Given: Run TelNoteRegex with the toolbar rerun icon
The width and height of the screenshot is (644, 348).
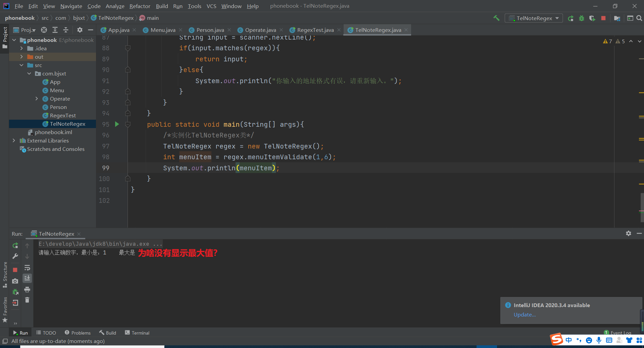Looking at the screenshot, I should point(571,18).
